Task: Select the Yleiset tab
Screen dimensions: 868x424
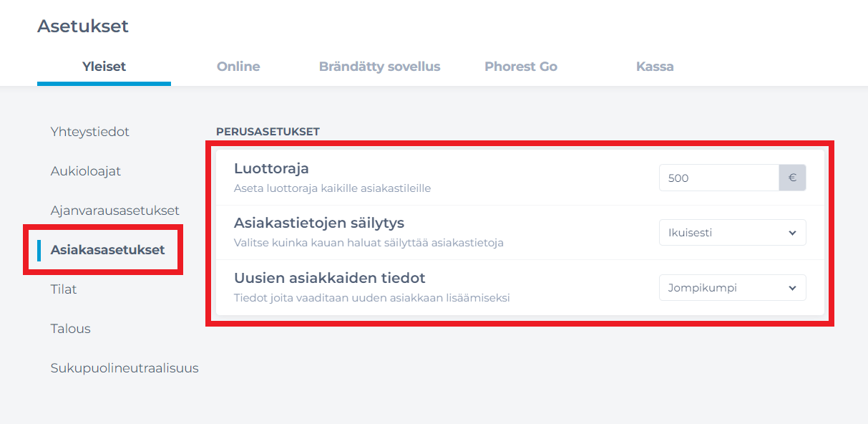Action: pos(104,67)
